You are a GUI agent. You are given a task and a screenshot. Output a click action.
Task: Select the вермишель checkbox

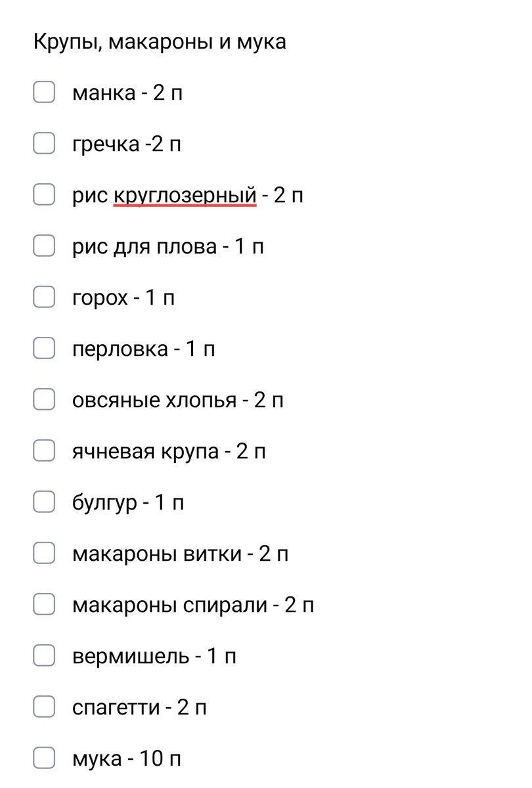pyautogui.click(x=44, y=655)
